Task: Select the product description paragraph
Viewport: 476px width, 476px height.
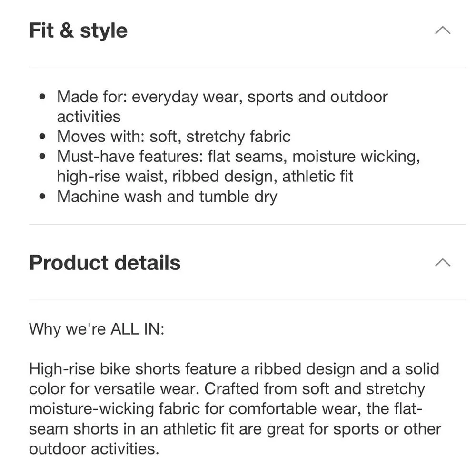Action: pyautogui.click(x=233, y=408)
